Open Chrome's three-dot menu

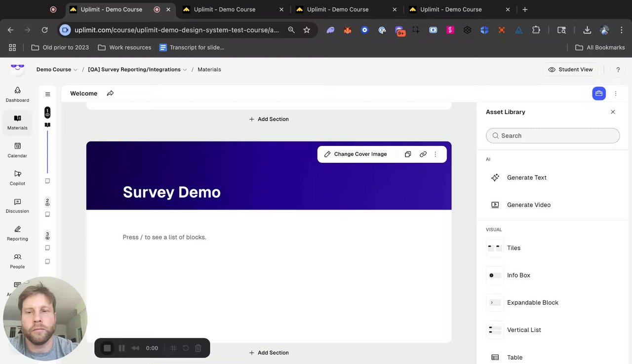pyautogui.click(x=621, y=30)
